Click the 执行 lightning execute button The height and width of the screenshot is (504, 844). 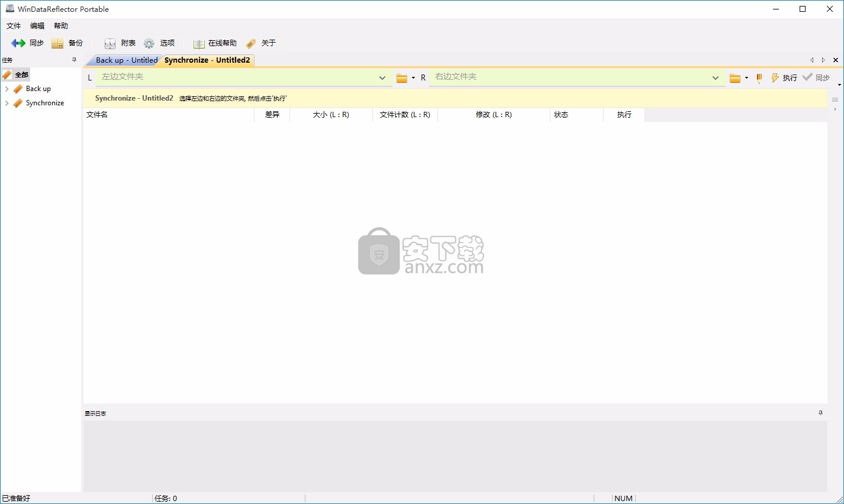point(784,78)
